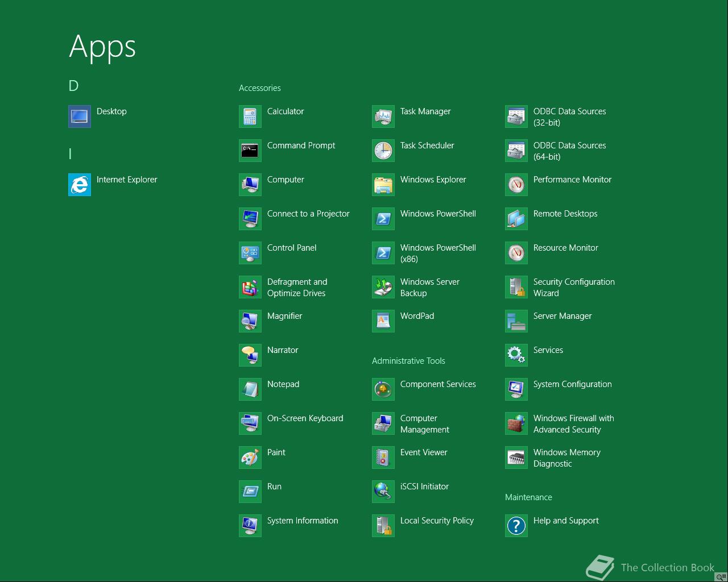The width and height of the screenshot is (728, 582).
Task: Open ODBC Data Sources (32-bit) icon
Action: point(516,117)
